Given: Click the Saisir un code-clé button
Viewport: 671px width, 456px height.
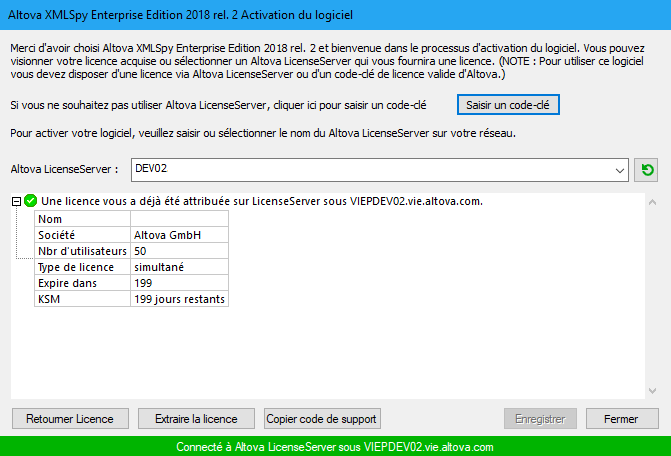Looking at the screenshot, I should [x=508, y=105].
